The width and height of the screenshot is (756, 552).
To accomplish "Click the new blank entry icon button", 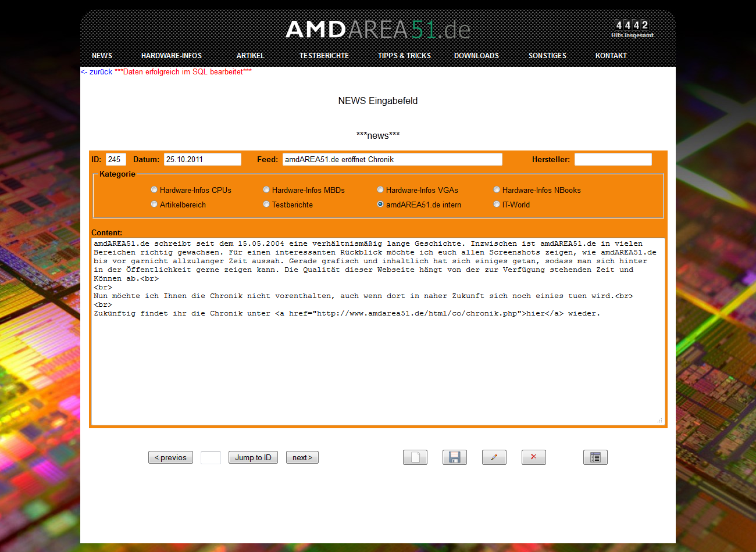I will (415, 457).
